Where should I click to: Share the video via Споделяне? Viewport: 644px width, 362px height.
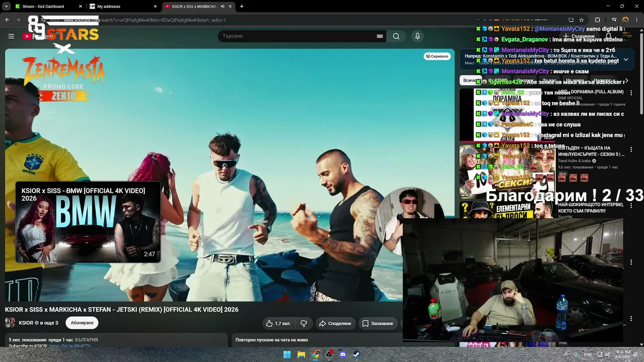click(x=335, y=323)
